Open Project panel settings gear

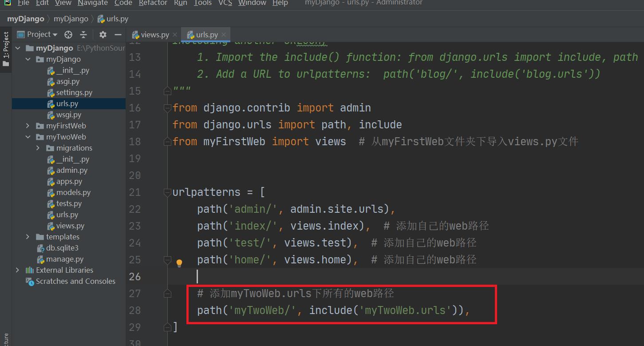tap(103, 35)
